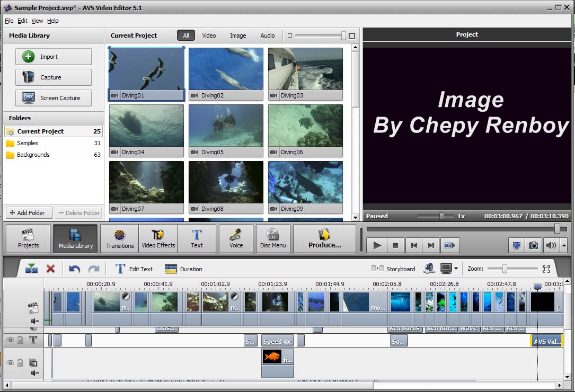The height and width of the screenshot is (392, 575).
Task: Mute the main video track audio
Action: click(34, 321)
